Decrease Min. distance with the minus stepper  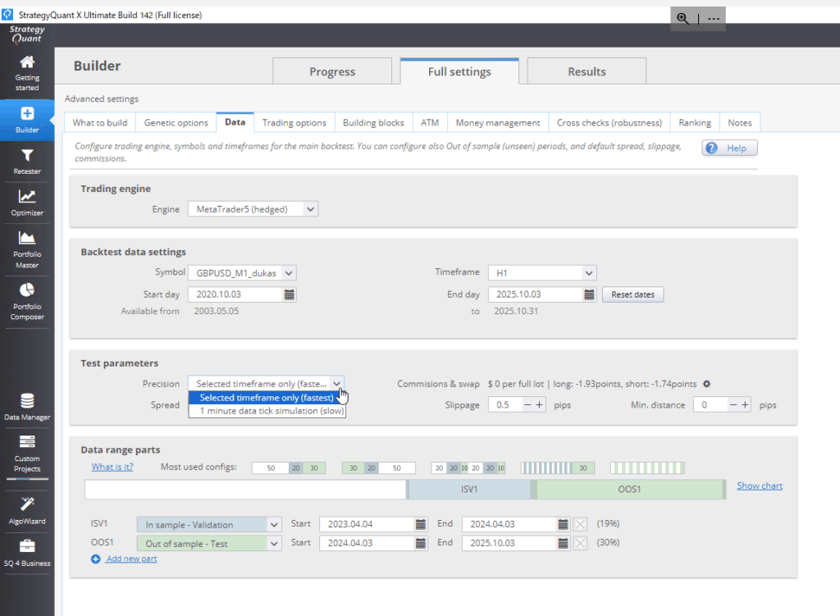pyautogui.click(x=733, y=404)
